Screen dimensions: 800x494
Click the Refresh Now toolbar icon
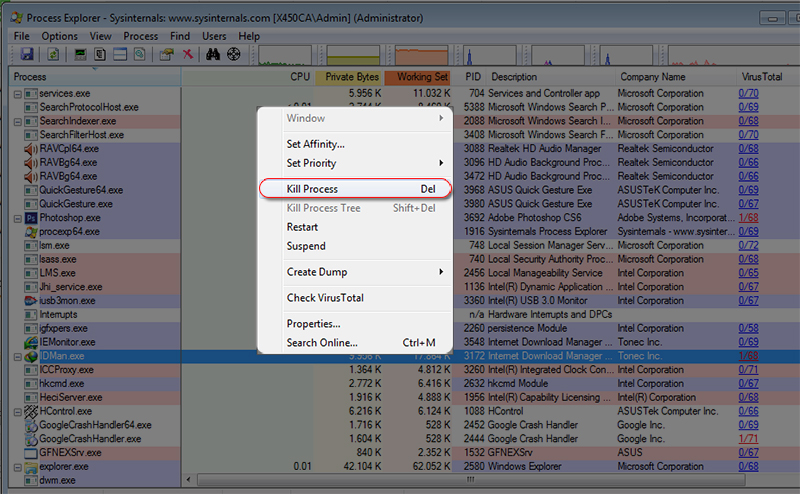(x=53, y=54)
